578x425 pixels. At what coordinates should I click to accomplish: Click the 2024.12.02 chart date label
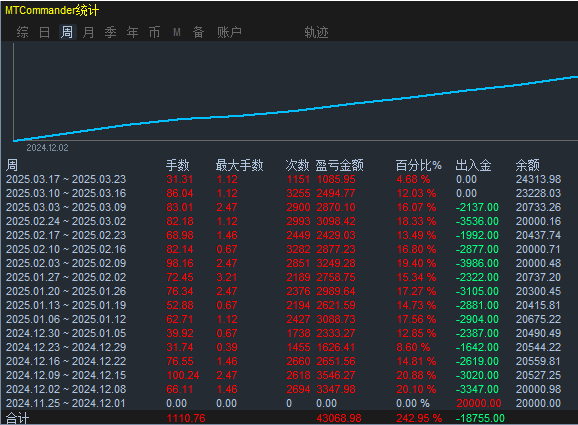[x=47, y=148]
